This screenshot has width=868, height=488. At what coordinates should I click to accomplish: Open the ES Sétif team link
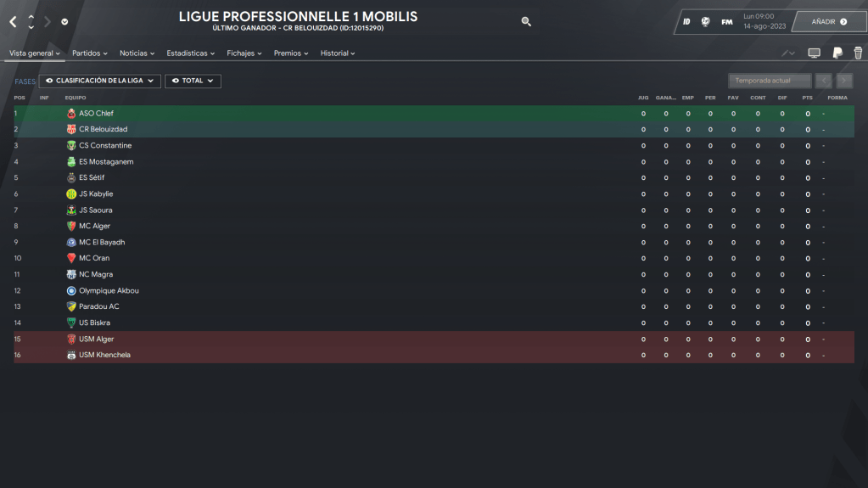(93, 178)
